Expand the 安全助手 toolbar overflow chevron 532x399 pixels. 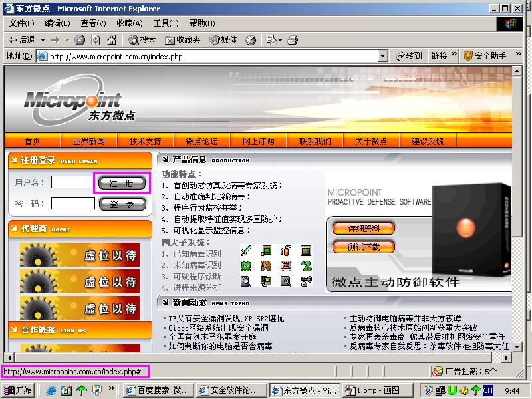(x=518, y=54)
